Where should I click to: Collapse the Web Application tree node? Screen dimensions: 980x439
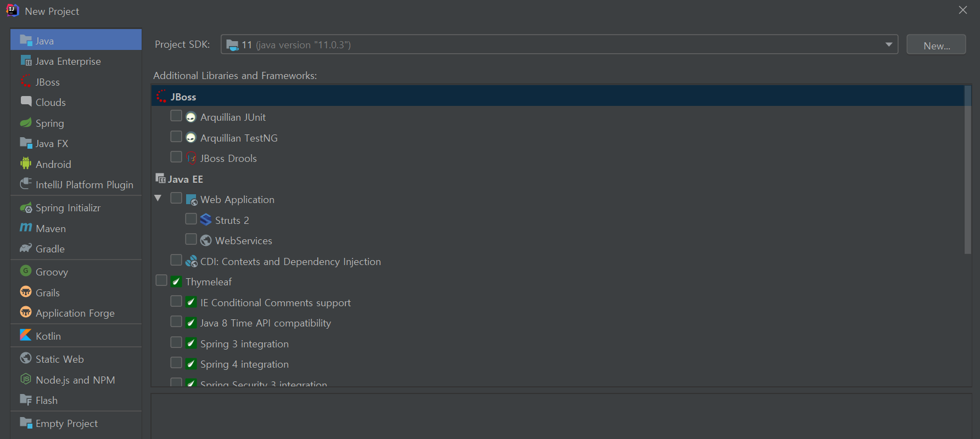158,198
